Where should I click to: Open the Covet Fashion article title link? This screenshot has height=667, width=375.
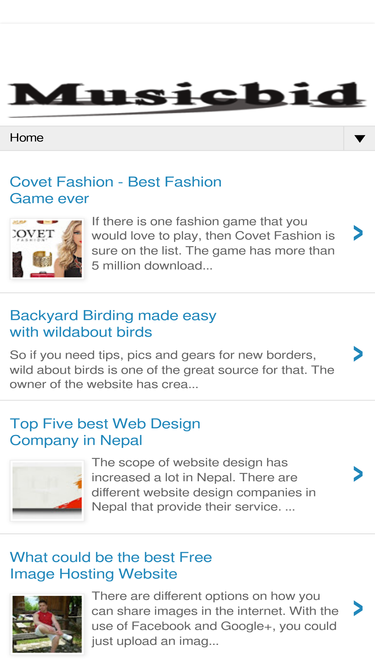115,190
